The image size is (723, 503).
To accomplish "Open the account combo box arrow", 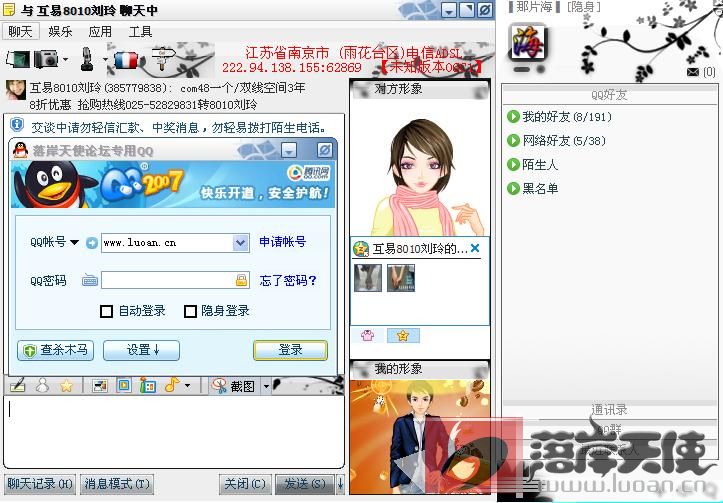I will click(241, 243).
